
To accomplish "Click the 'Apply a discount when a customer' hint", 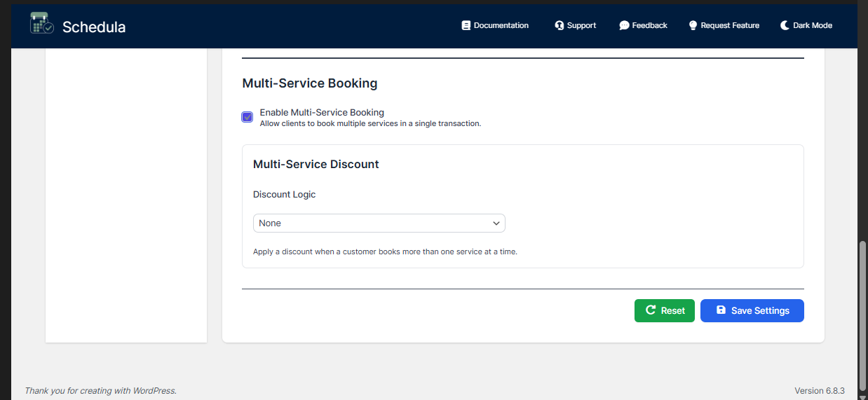I will (x=385, y=251).
